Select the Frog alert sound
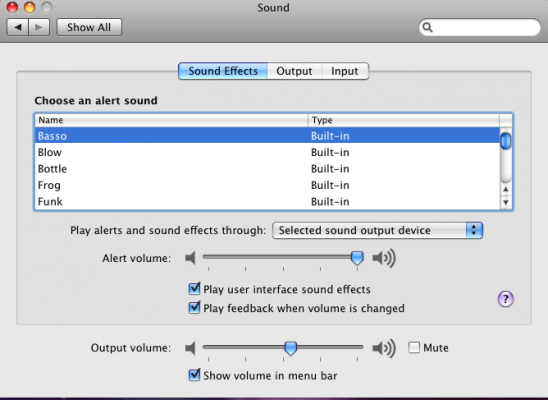This screenshot has height=400, width=548. click(267, 185)
